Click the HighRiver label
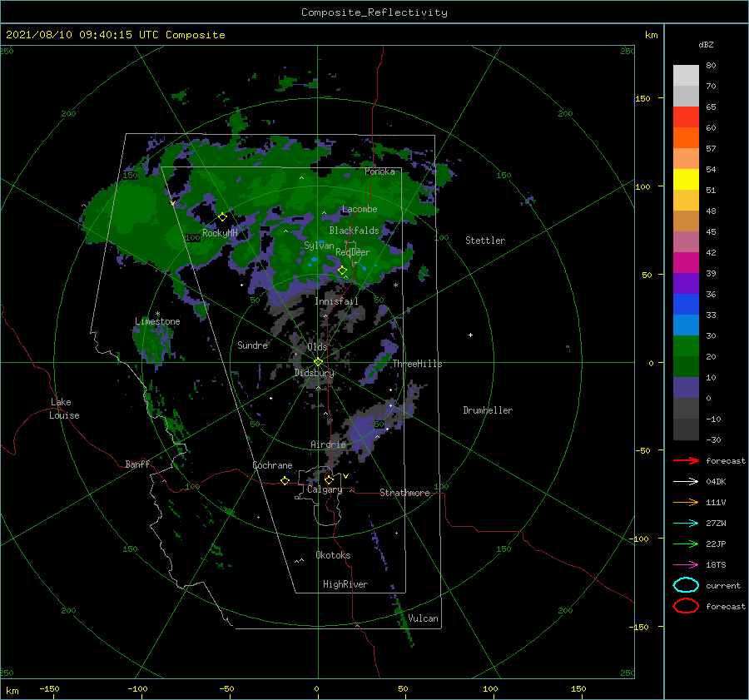 (x=345, y=584)
